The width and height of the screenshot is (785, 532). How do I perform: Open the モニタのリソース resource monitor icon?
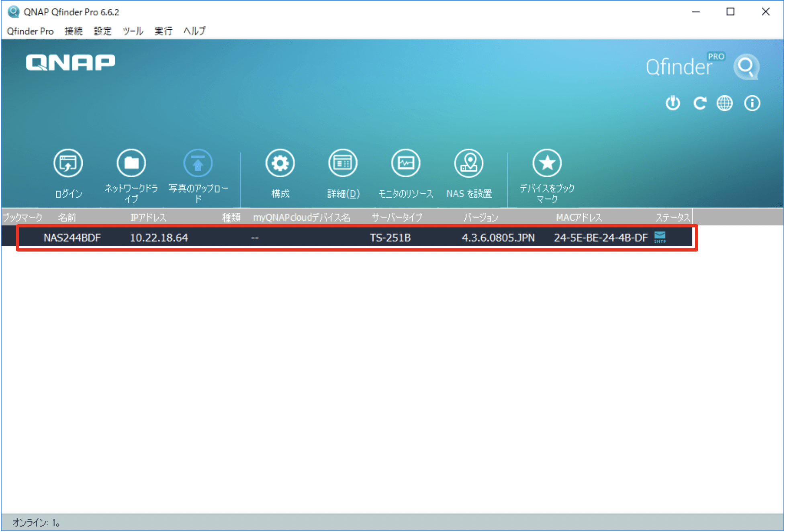click(406, 163)
